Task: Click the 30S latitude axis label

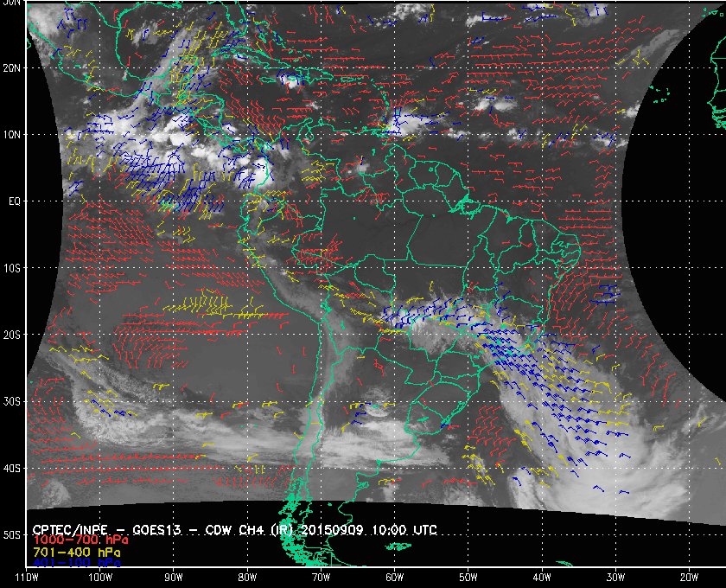Action: pos(10,402)
